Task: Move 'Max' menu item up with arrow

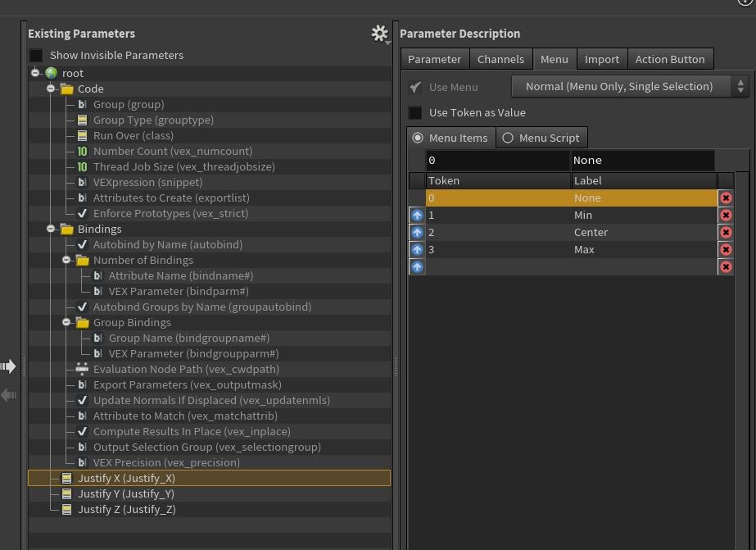Action: pyautogui.click(x=417, y=250)
